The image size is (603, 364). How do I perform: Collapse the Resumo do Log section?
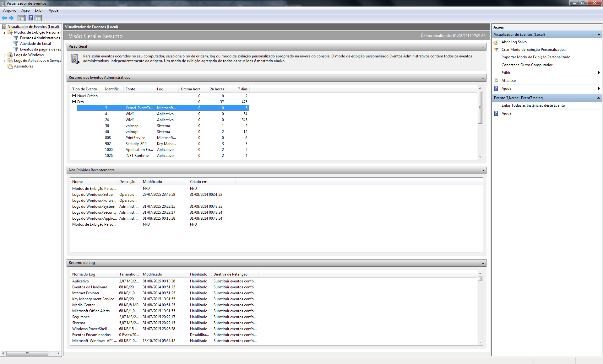483,263
